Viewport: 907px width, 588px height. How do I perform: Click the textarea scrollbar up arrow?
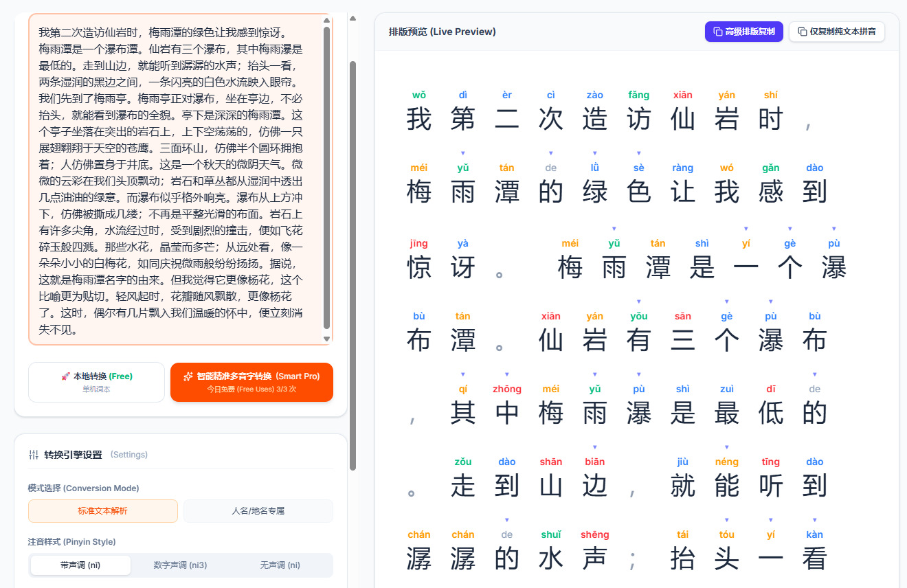[327, 21]
